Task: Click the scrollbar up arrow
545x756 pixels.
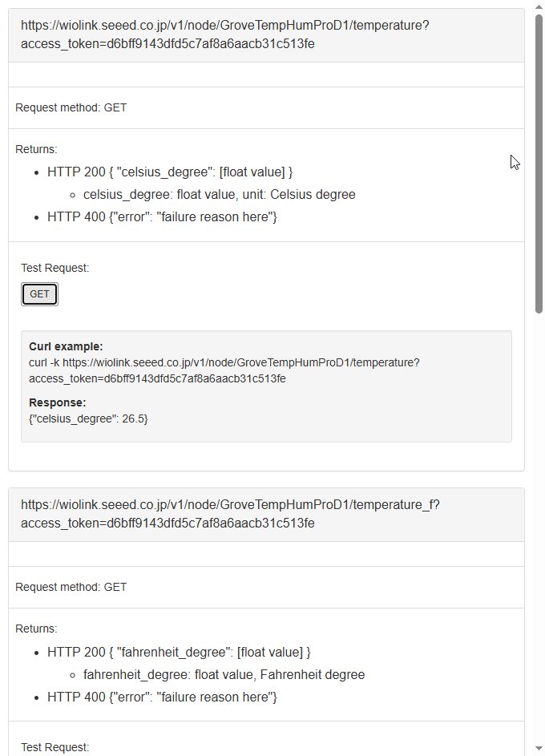Action: tap(539, 6)
